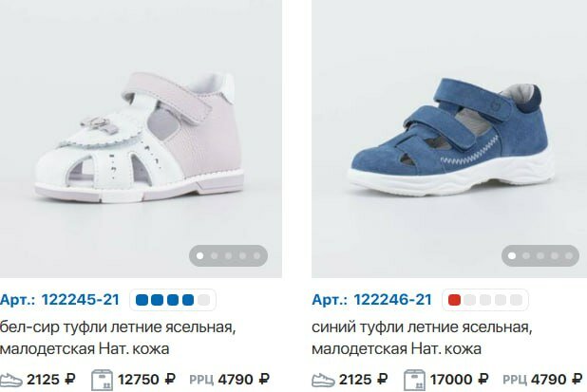Select third carousel dot on blue sandal image

[540, 256]
